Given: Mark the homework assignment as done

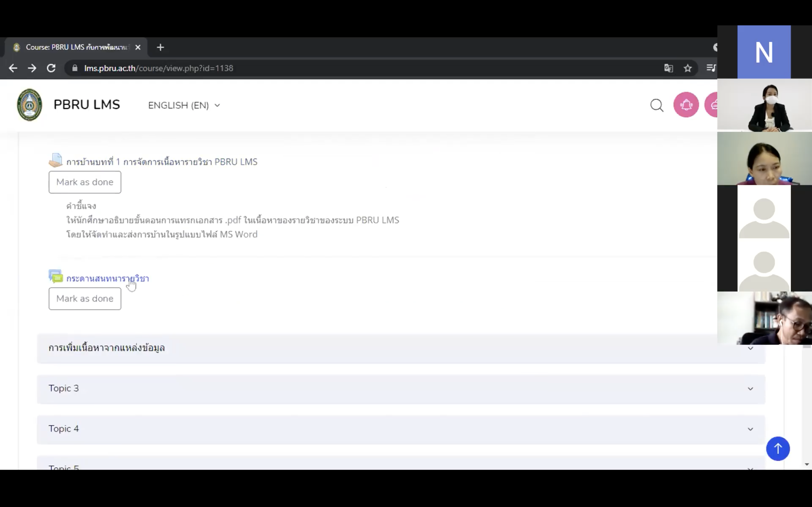Looking at the screenshot, I should [x=85, y=182].
